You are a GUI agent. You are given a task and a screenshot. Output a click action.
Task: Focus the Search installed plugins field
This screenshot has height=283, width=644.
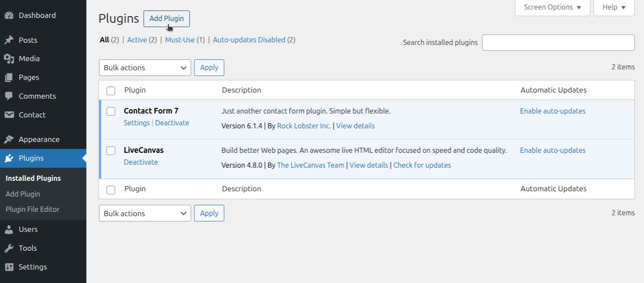(x=558, y=42)
